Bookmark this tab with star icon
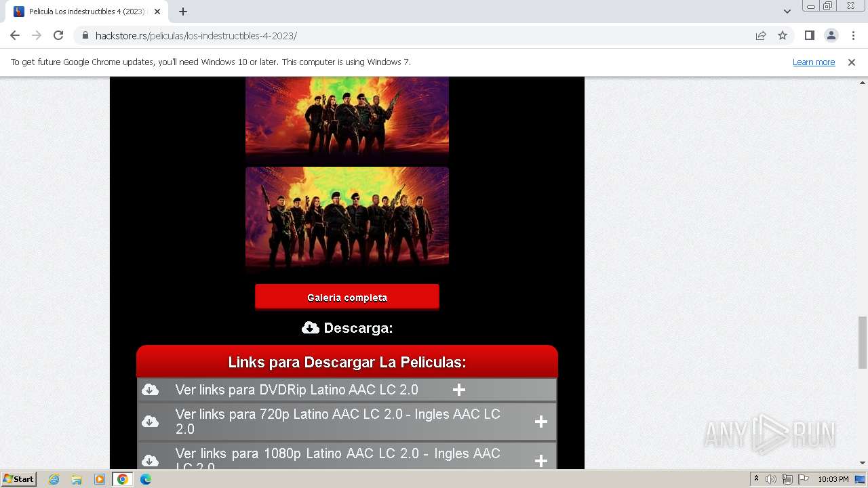The height and width of the screenshot is (488, 868). [x=783, y=35]
